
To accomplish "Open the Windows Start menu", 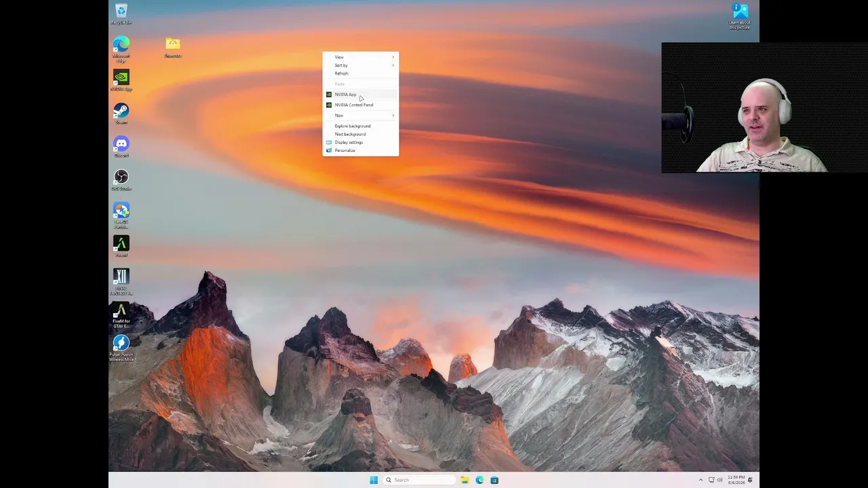I will 374,480.
